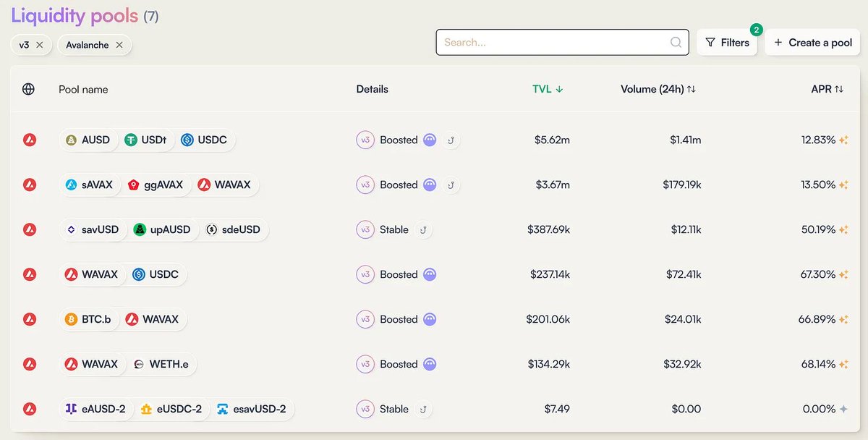868x440 pixels.
Task: Remove the v3 filter chip
Action: tap(40, 45)
